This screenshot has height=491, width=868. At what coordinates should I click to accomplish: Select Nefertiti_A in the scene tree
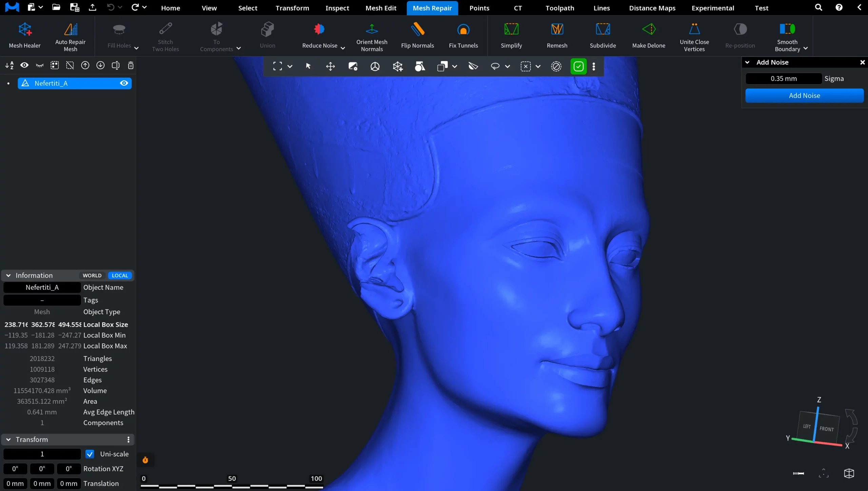click(x=75, y=83)
